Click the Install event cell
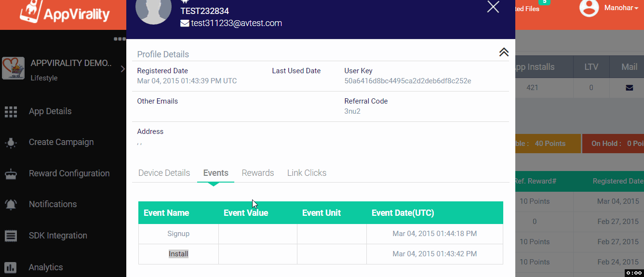This screenshot has width=644, height=277. tap(178, 254)
